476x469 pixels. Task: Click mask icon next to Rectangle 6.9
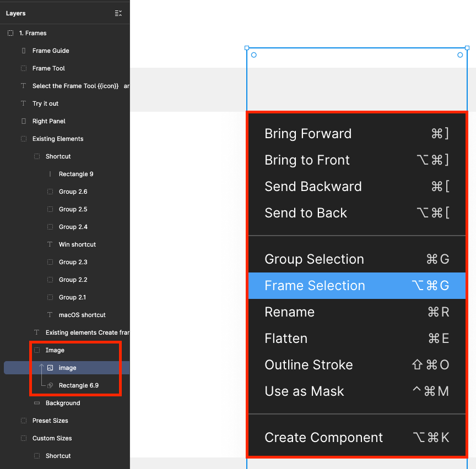coord(50,385)
